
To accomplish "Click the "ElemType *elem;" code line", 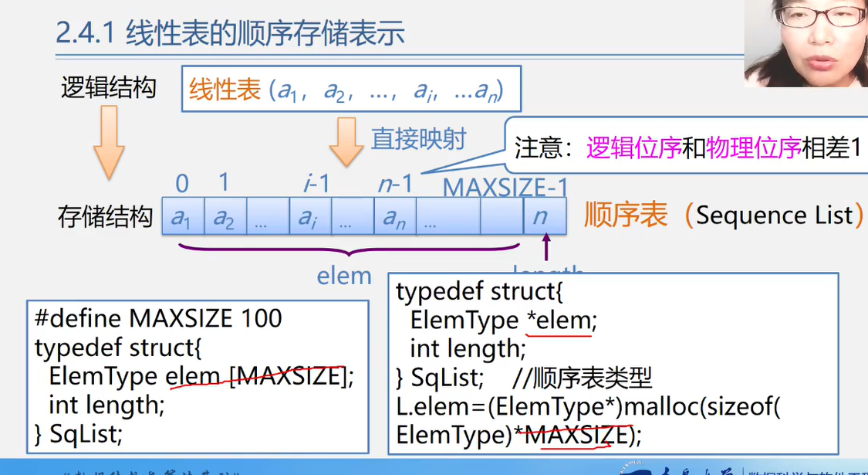I will (x=504, y=320).
